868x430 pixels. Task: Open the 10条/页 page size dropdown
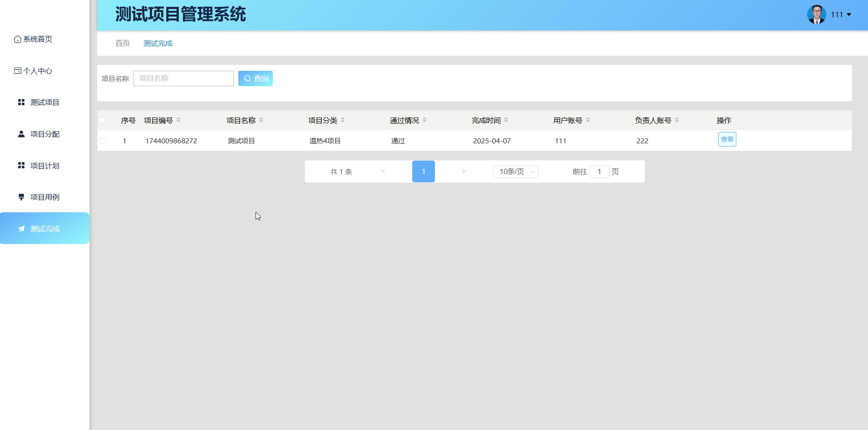pyautogui.click(x=515, y=171)
